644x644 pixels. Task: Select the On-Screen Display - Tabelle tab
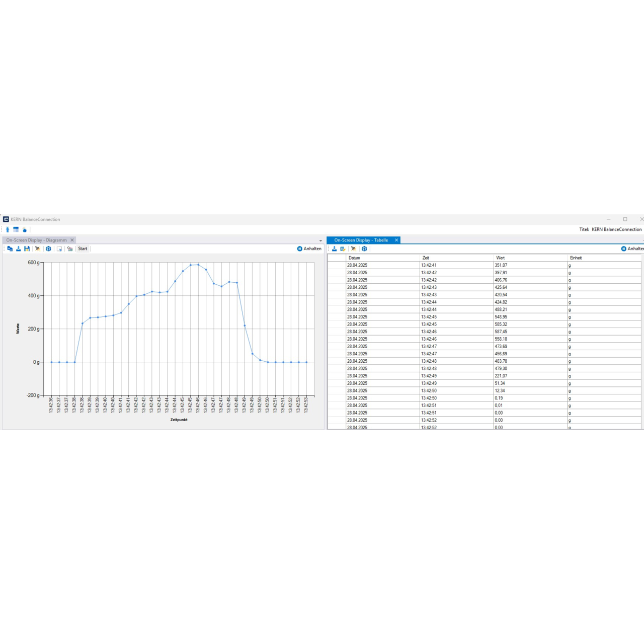click(x=361, y=240)
